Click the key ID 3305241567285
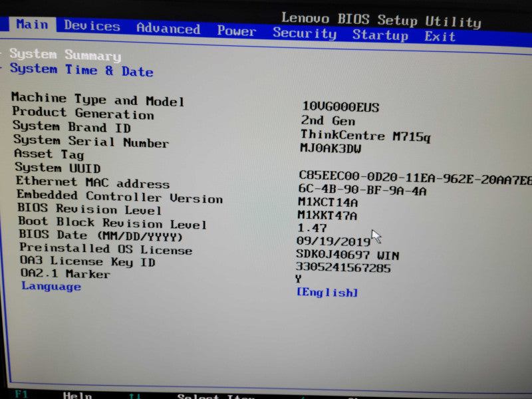This screenshot has width=532, height=399. click(x=343, y=268)
